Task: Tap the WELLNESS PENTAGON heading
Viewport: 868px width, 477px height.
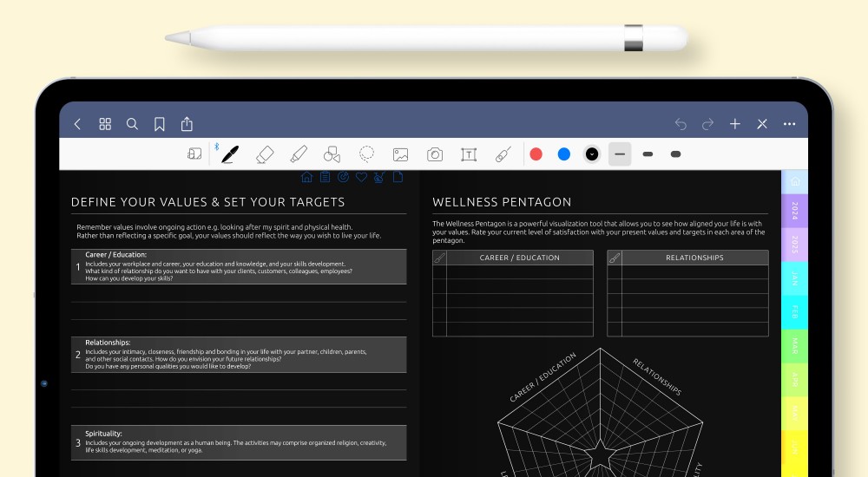Action: (502, 202)
